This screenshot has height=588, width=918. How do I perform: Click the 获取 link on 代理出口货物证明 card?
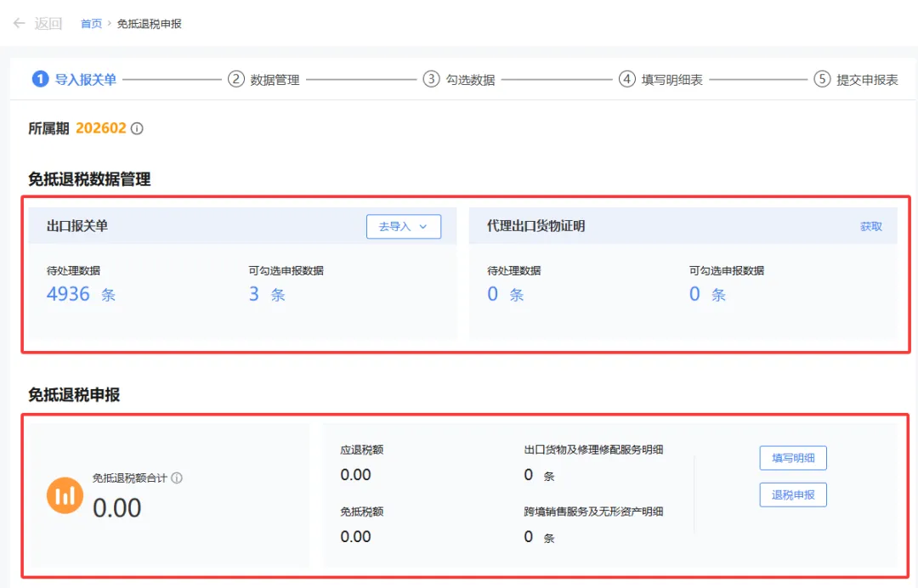[x=872, y=226]
